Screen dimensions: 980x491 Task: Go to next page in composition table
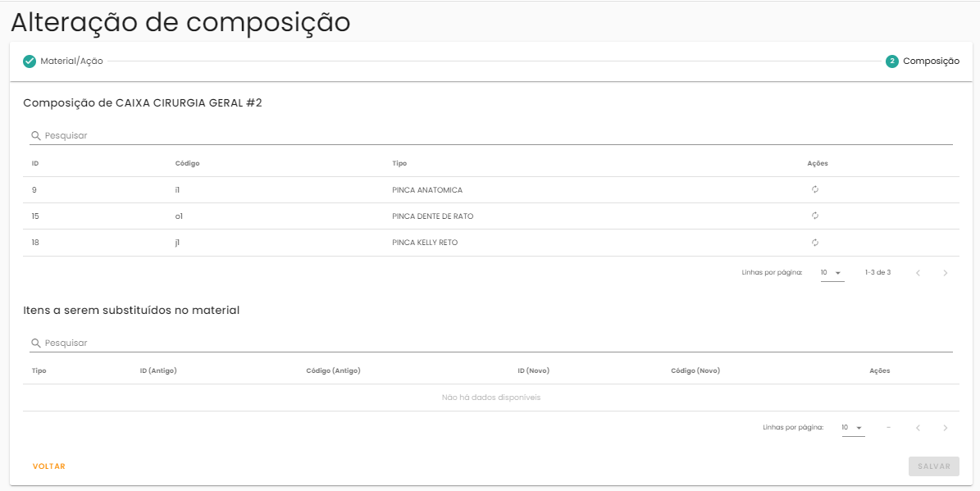point(945,273)
